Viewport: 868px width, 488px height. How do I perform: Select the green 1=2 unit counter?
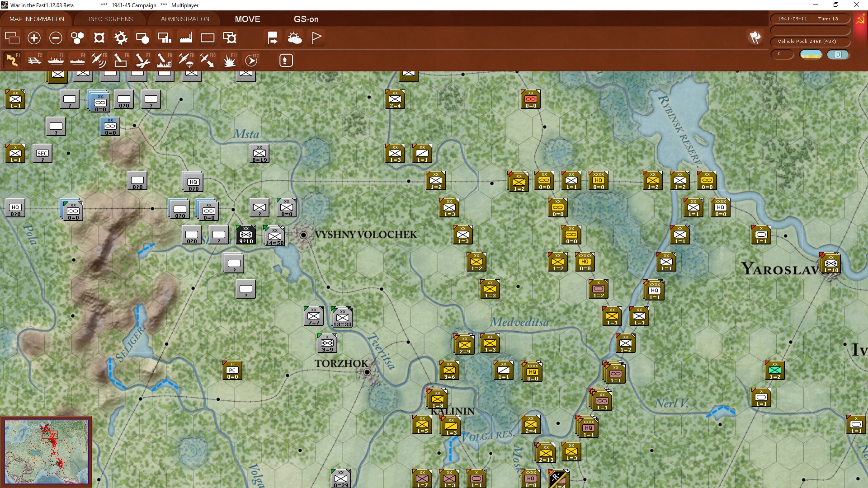775,371
